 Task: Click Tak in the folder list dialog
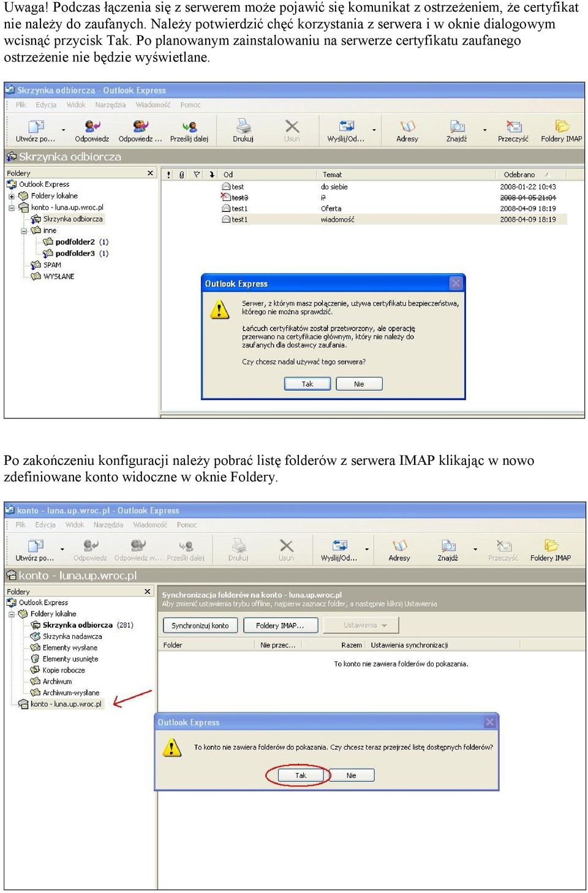tap(300, 775)
